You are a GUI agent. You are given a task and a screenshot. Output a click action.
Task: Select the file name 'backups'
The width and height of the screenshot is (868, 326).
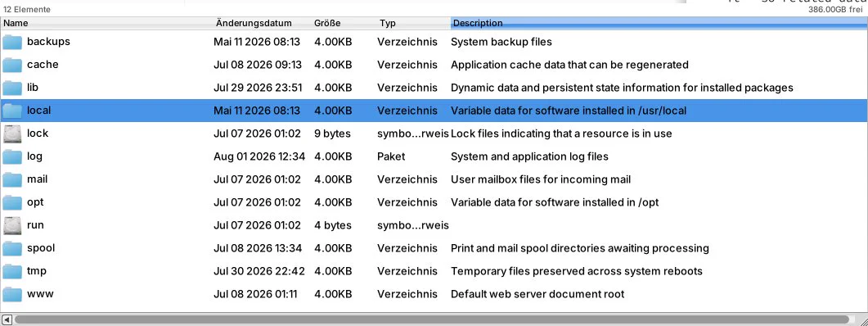coord(49,42)
